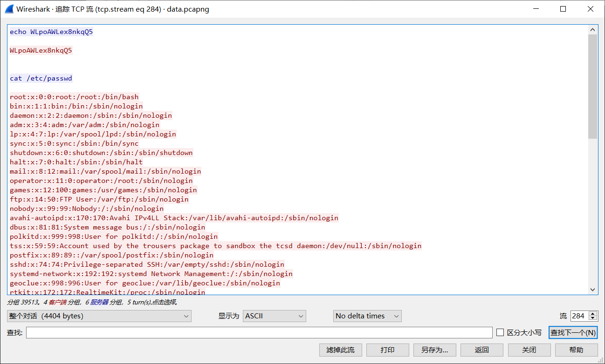Click the 'ftp:x:14:50:FTP User' line
Image resolution: width=605 pixels, height=364 pixels.
(x=99, y=199)
